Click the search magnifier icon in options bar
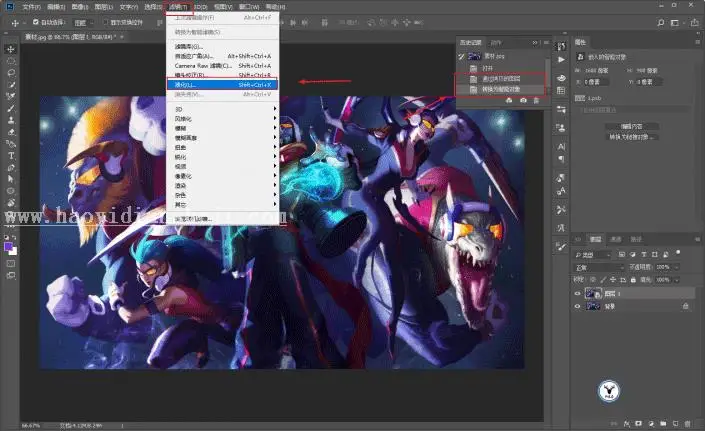Image resolution: width=705 pixels, height=431 pixels. (660, 22)
